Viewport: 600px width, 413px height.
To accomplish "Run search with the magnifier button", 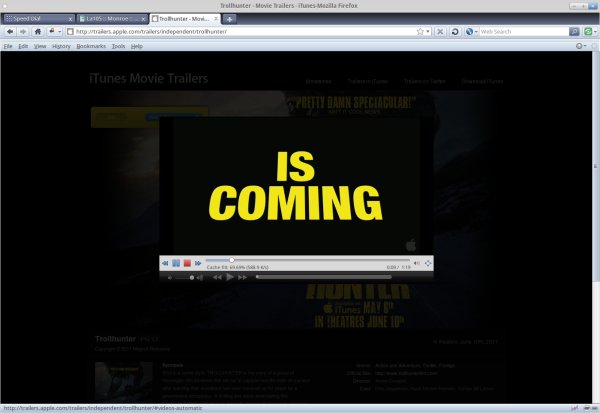I will pyautogui.click(x=574, y=32).
